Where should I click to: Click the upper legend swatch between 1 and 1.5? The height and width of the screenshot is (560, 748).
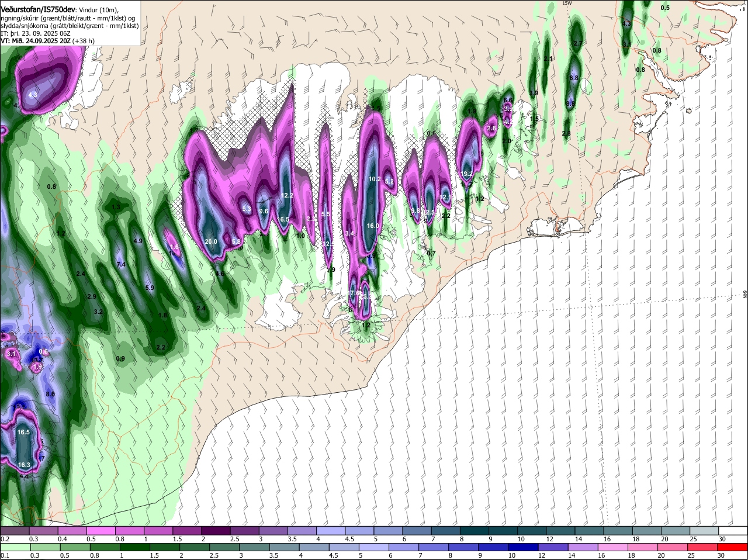(x=158, y=531)
